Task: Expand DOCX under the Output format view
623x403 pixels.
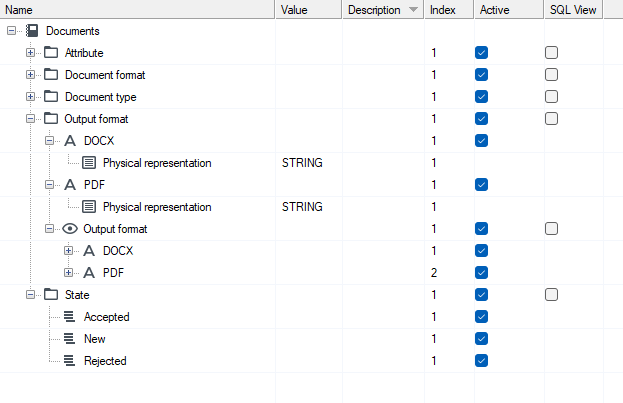Action: pyautogui.click(x=68, y=250)
